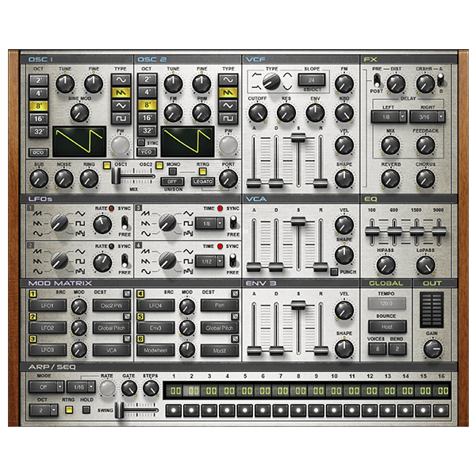Click OSC 2 waveform display

coord(187,141)
